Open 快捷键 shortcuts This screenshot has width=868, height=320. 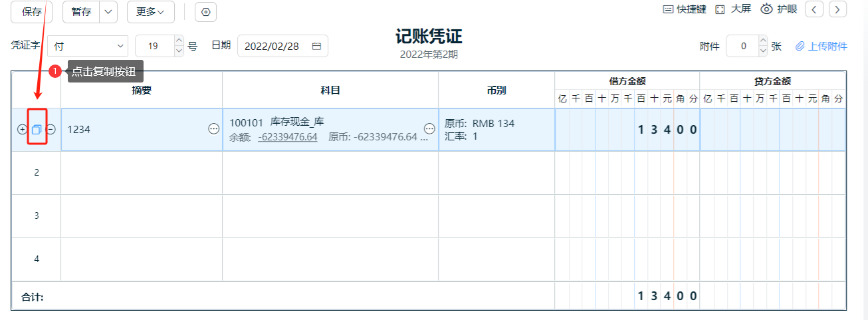[685, 10]
